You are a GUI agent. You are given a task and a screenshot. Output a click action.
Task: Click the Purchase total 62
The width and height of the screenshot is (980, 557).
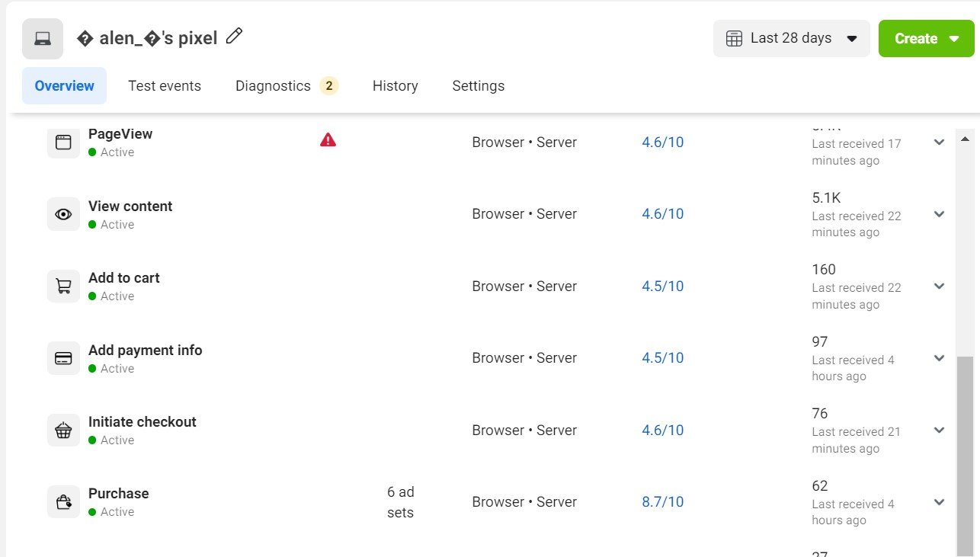tap(820, 486)
